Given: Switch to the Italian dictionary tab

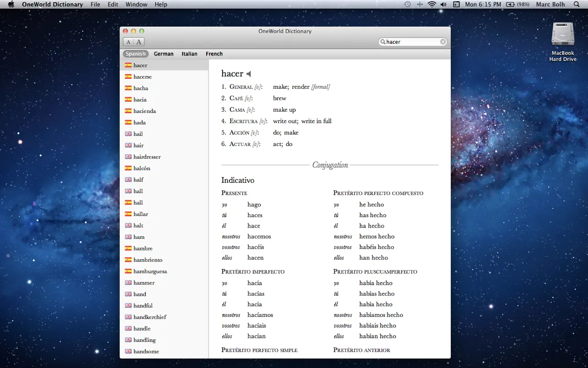Looking at the screenshot, I should 189,54.
